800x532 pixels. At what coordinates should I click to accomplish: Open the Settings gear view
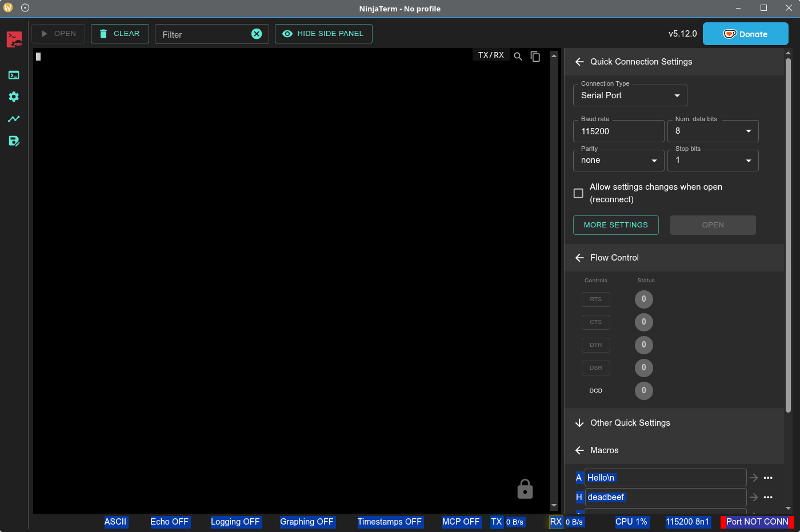[14, 97]
